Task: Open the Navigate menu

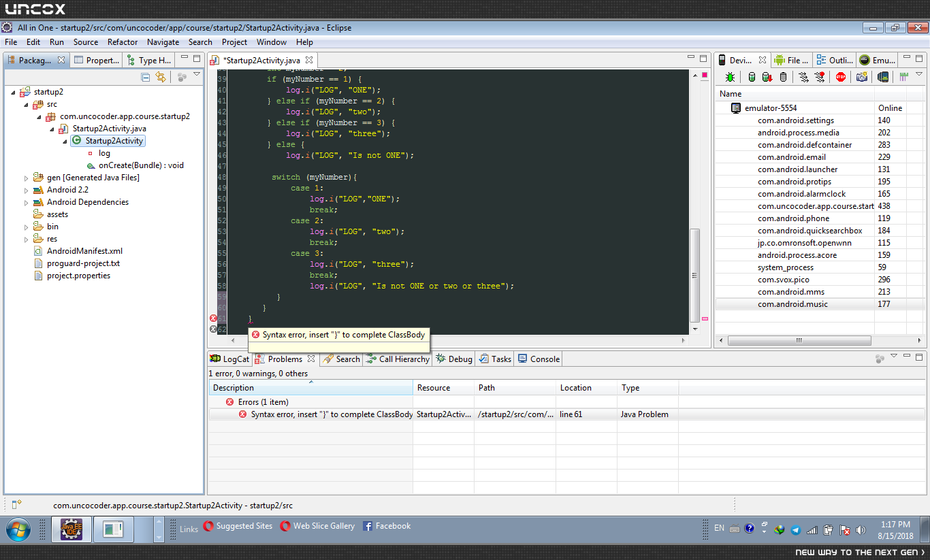Action: click(163, 42)
